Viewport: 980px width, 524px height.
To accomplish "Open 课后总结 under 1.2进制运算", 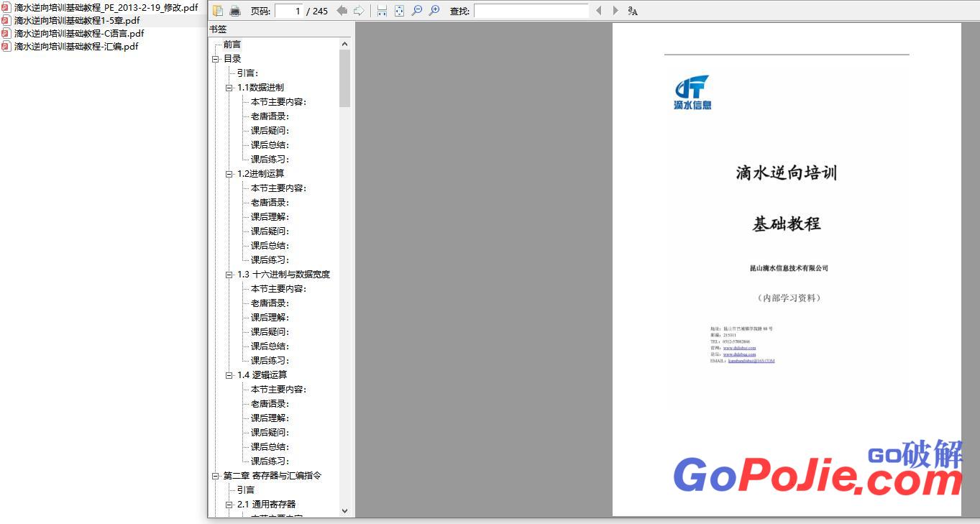I will tap(270, 246).
